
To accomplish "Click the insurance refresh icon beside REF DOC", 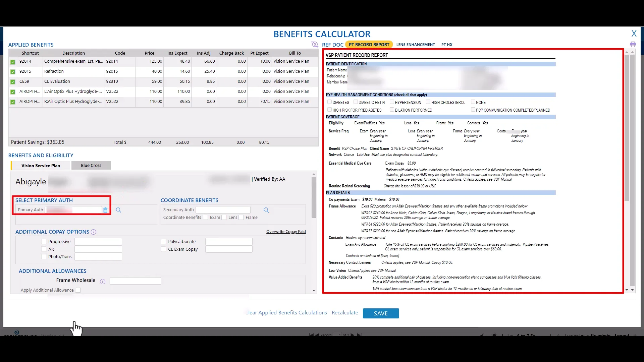I will point(315,44).
